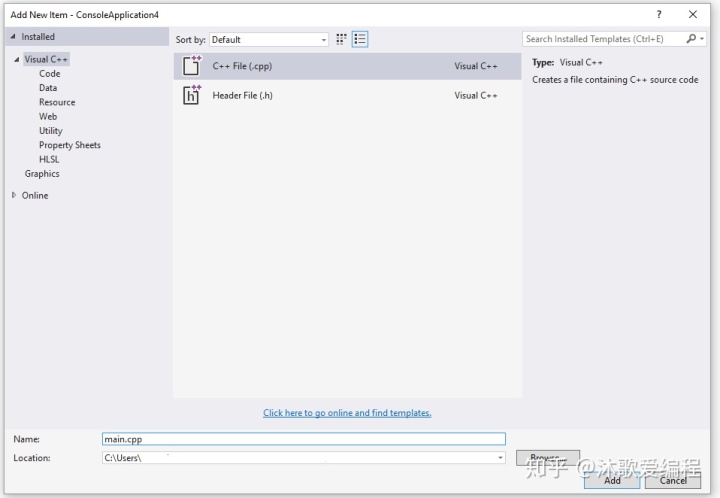
Task: Select the Online tree item
Action: click(x=35, y=195)
